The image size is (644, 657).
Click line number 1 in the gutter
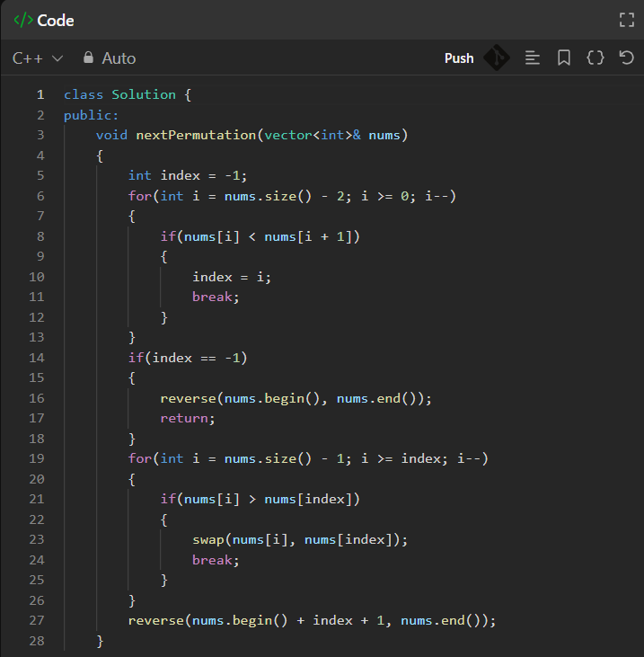[40, 94]
